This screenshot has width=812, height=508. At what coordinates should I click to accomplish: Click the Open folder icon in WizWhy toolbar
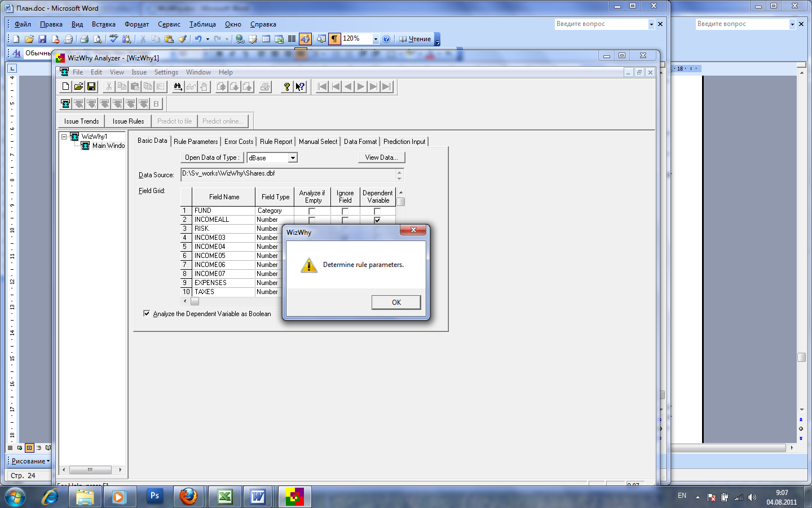(78, 86)
